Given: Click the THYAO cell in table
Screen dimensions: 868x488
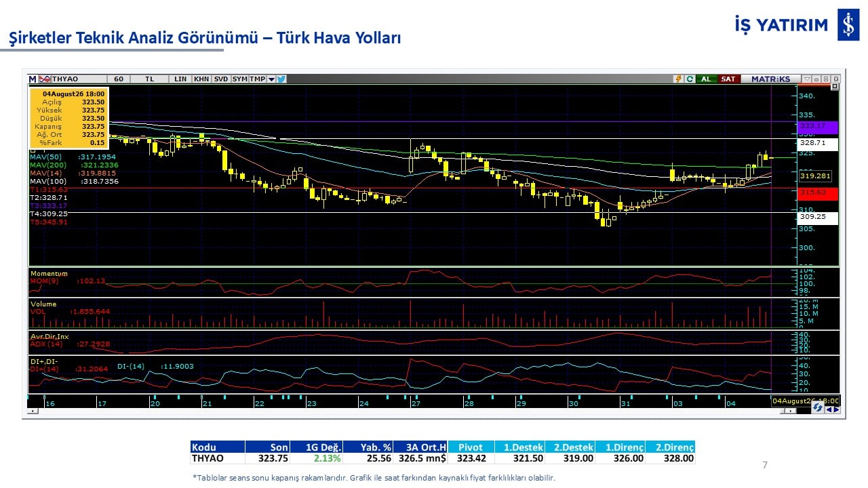Looking at the screenshot, I should (217, 458).
